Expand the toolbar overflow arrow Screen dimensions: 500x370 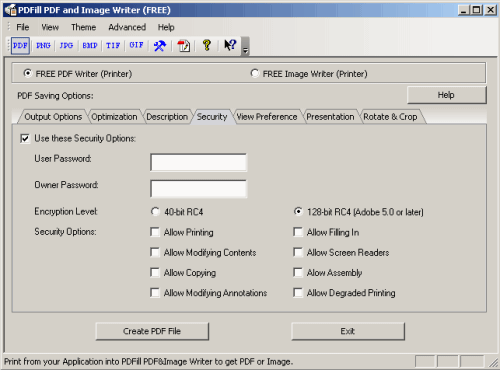pyautogui.click(x=246, y=46)
